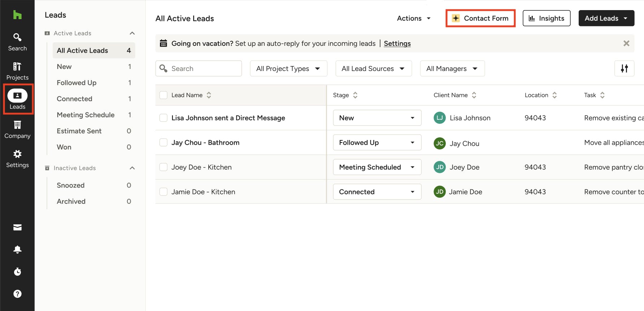The image size is (644, 311).
Task: Toggle the select-all Lead Name checkbox
Action: pos(164,95)
